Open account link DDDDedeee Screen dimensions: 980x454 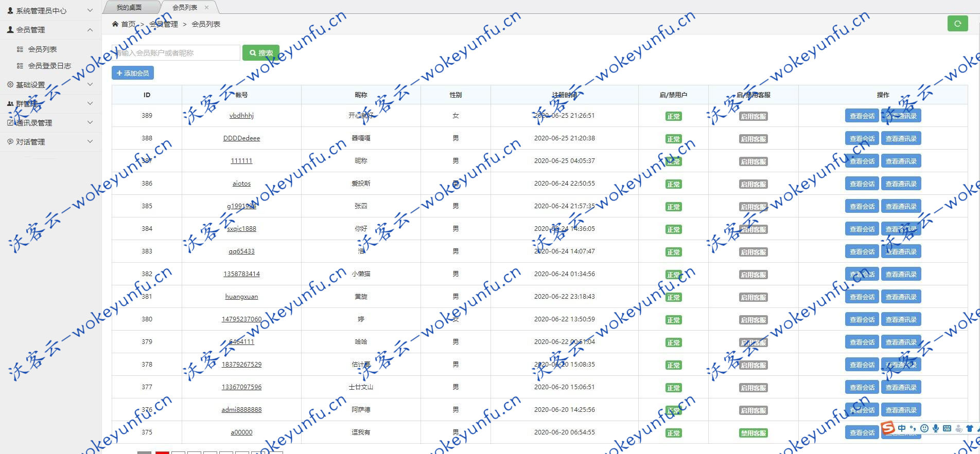tap(241, 138)
